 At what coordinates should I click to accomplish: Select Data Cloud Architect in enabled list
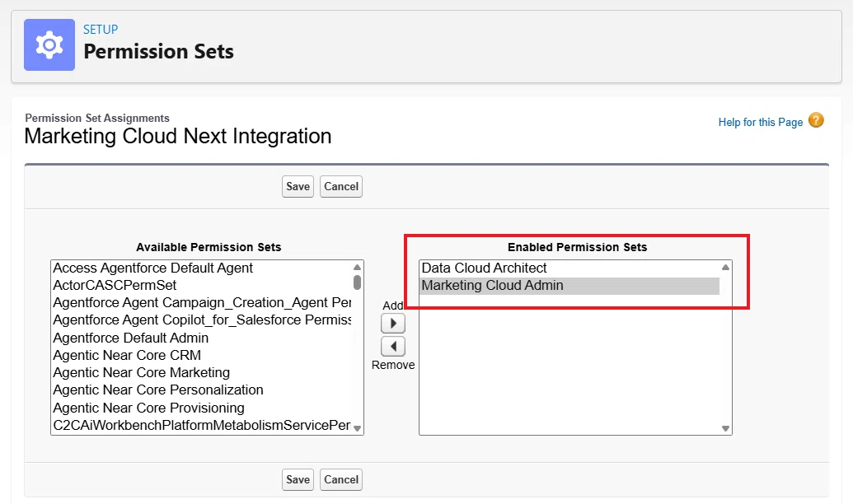tap(569, 268)
